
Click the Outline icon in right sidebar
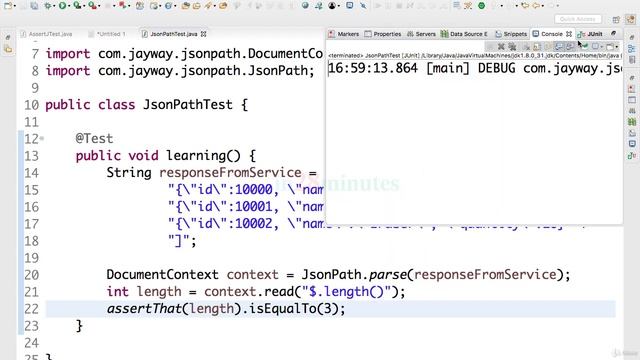[x=631, y=49]
